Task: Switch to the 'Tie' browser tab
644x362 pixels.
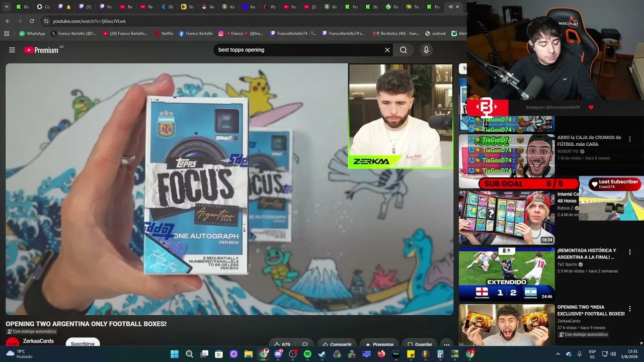Action: pos(413,7)
